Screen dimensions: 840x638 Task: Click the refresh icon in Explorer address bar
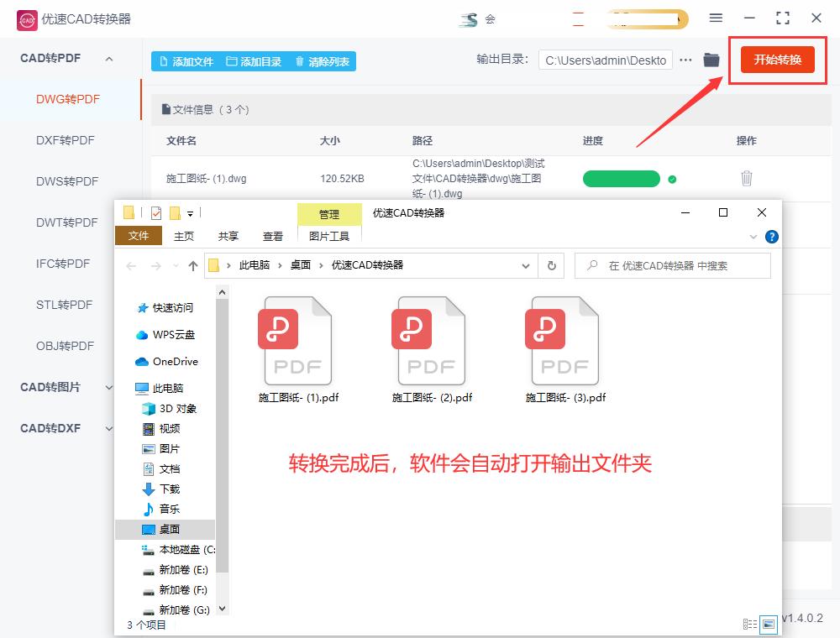[x=552, y=265]
